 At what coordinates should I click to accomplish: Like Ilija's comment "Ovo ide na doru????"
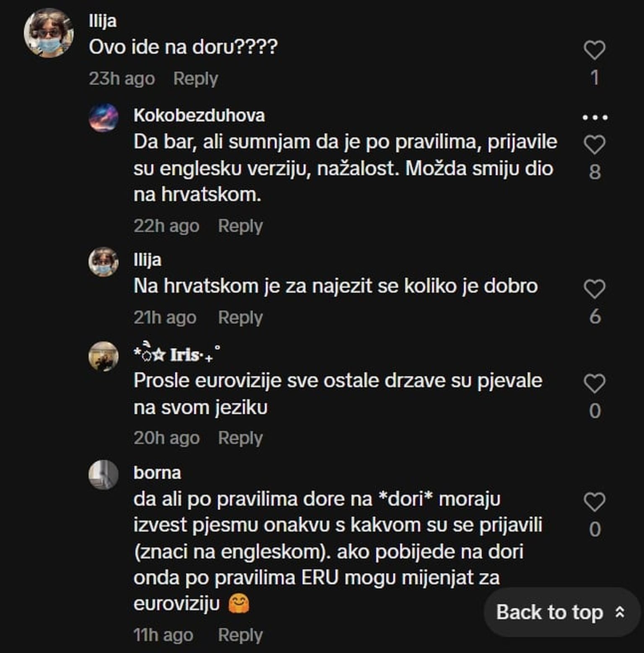(594, 50)
